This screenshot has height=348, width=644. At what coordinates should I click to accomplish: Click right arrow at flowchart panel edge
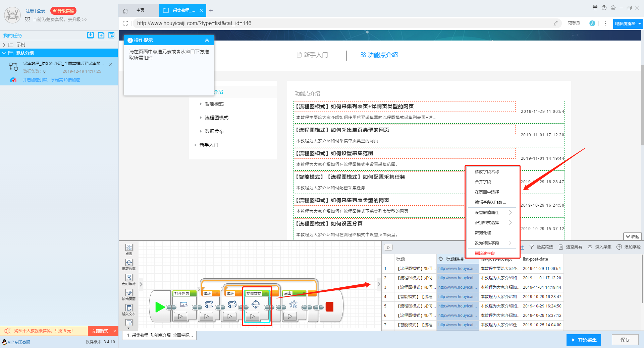tap(379, 284)
